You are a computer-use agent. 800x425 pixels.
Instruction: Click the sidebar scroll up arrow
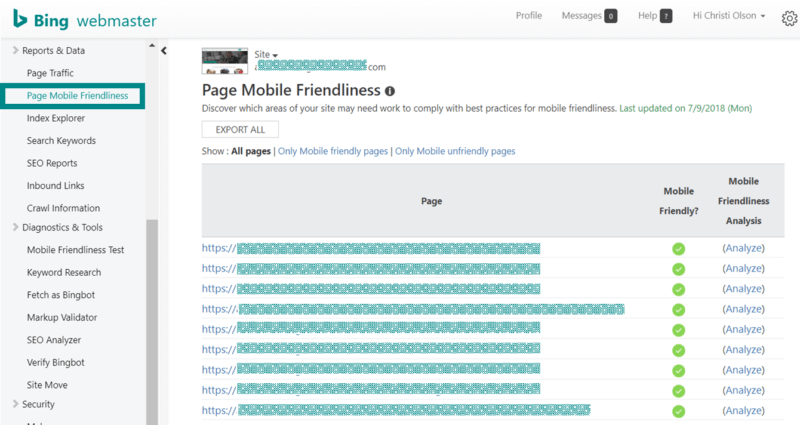(152, 45)
